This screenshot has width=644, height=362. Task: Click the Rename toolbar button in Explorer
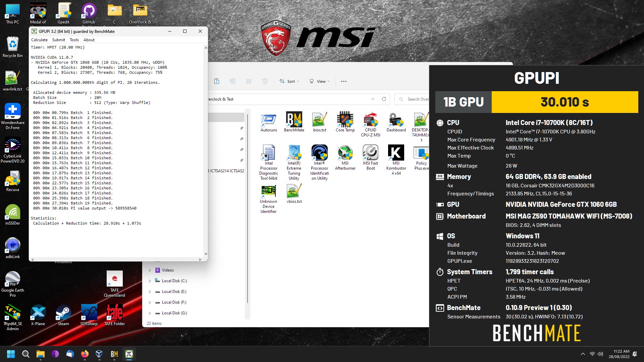tap(232, 81)
